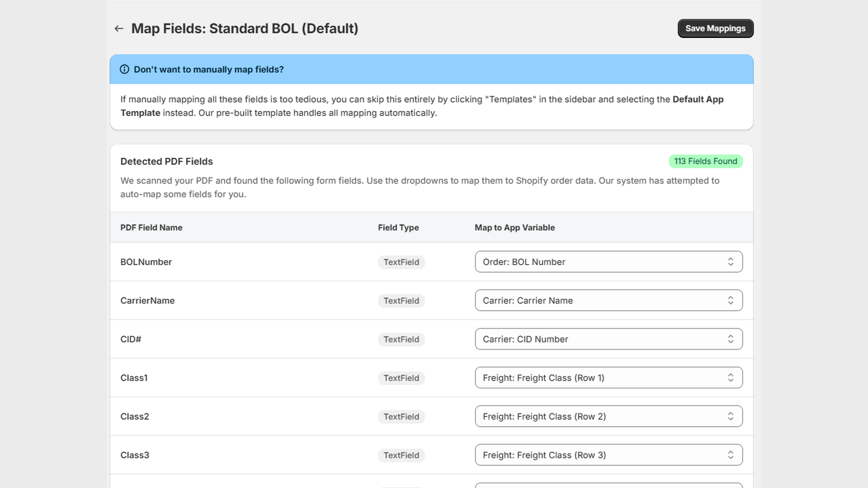
Task: Click the TextField badge in BOLNumber row
Action: 401,262
